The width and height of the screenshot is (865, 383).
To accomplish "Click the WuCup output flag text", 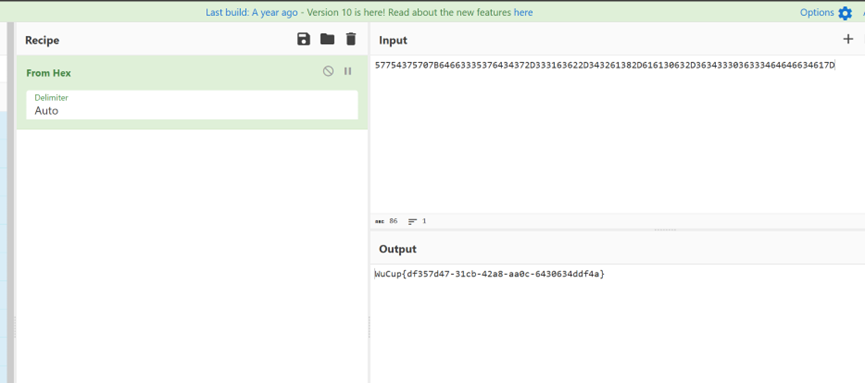I will click(x=489, y=274).
